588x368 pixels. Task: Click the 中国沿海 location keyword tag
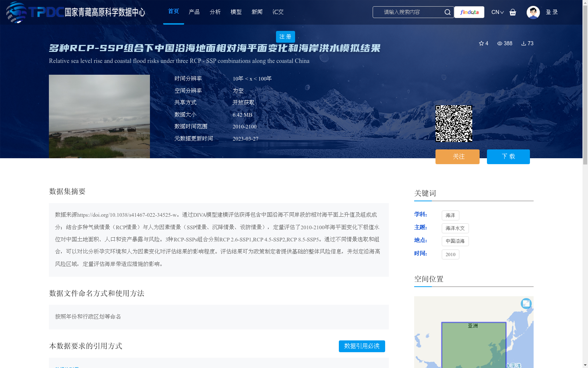455,241
